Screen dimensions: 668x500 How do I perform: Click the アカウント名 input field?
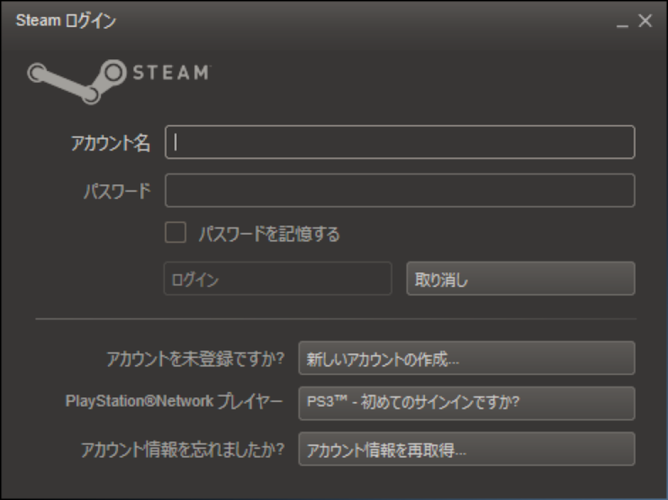point(400,142)
